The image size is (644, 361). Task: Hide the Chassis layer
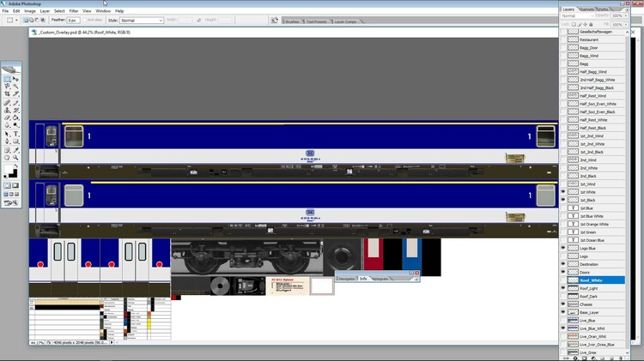(563, 304)
